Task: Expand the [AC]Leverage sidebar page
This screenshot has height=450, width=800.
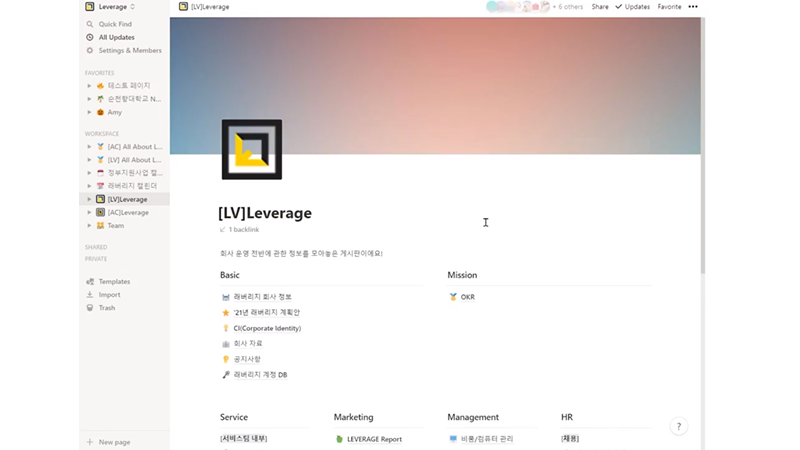Action: click(x=89, y=213)
